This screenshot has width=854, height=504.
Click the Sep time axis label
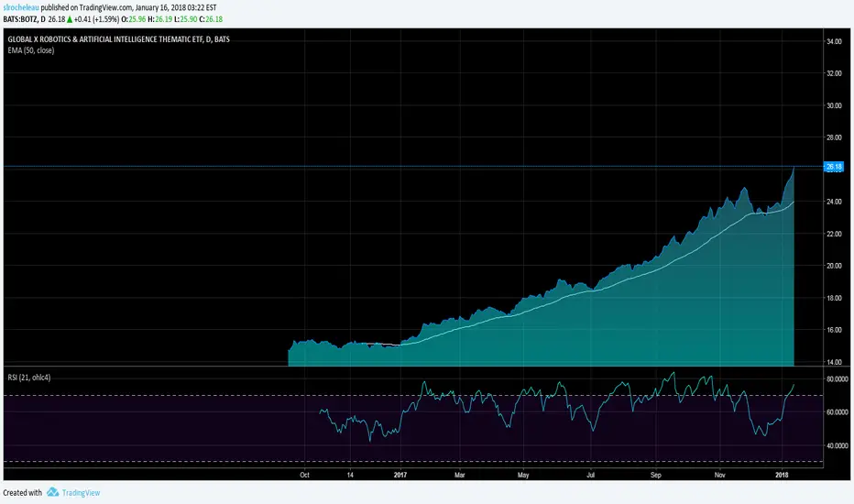pos(656,475)
